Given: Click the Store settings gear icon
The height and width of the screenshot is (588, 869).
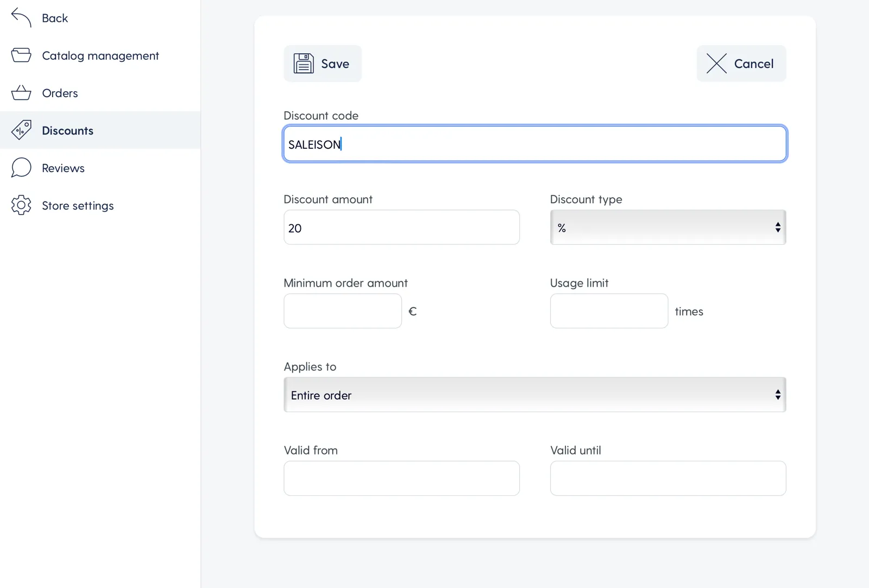Looking at the screenshot, I should coord(21,205).
